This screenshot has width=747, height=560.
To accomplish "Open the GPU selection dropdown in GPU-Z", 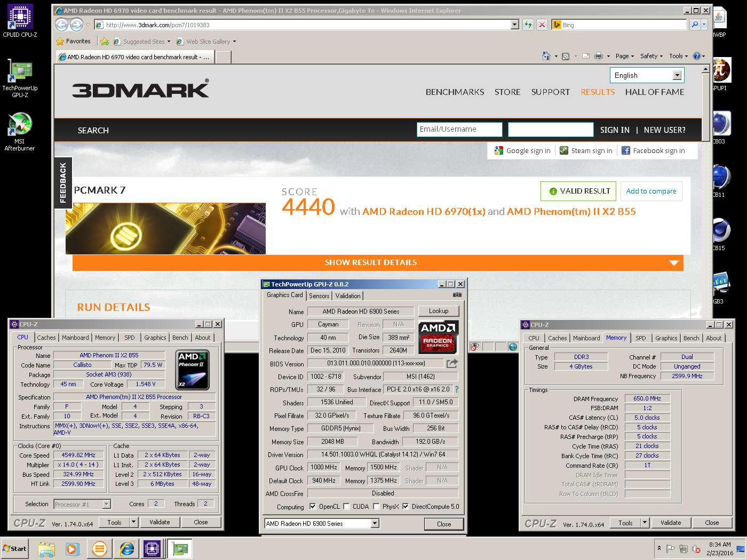I will [x=375, y=524].
